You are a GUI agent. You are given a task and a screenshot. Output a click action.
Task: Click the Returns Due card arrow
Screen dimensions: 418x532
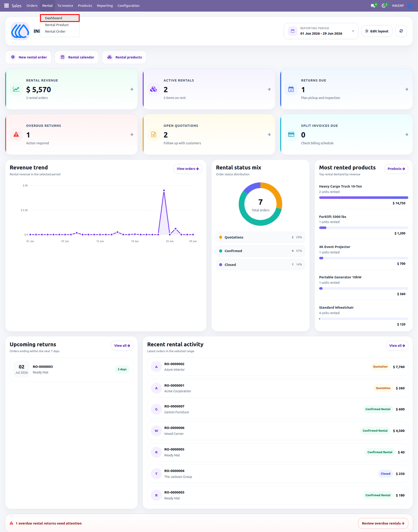click(x=407, y=89)
